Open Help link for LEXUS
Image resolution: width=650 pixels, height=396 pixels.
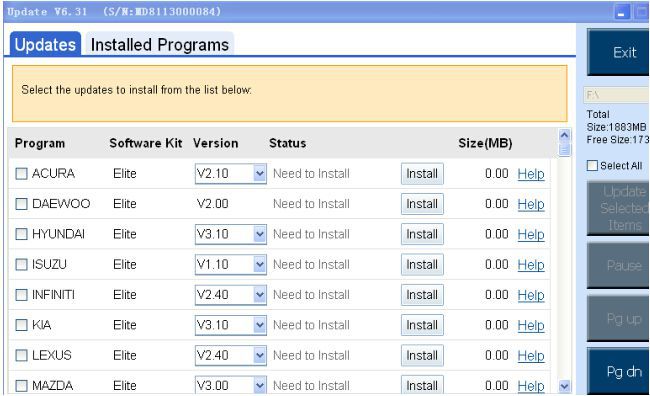click(531, 356)
